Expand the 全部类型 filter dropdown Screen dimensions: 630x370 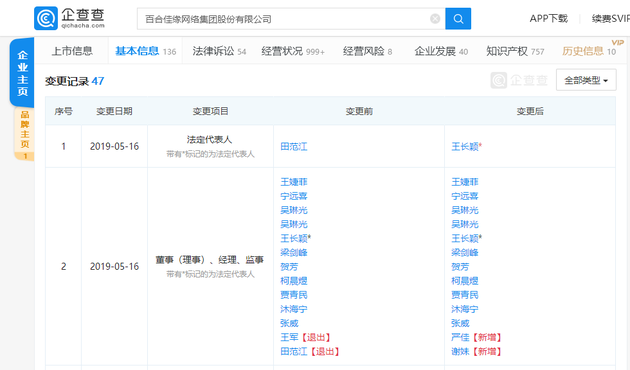(586, 80)
